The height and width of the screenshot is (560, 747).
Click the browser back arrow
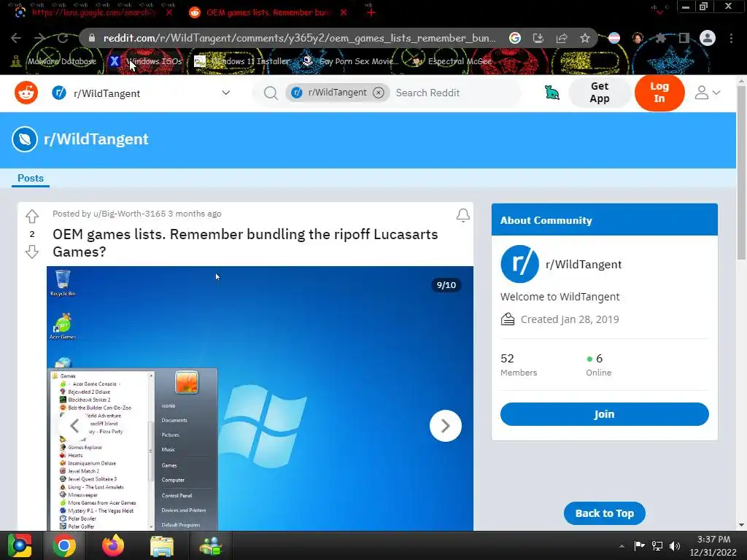16,38
